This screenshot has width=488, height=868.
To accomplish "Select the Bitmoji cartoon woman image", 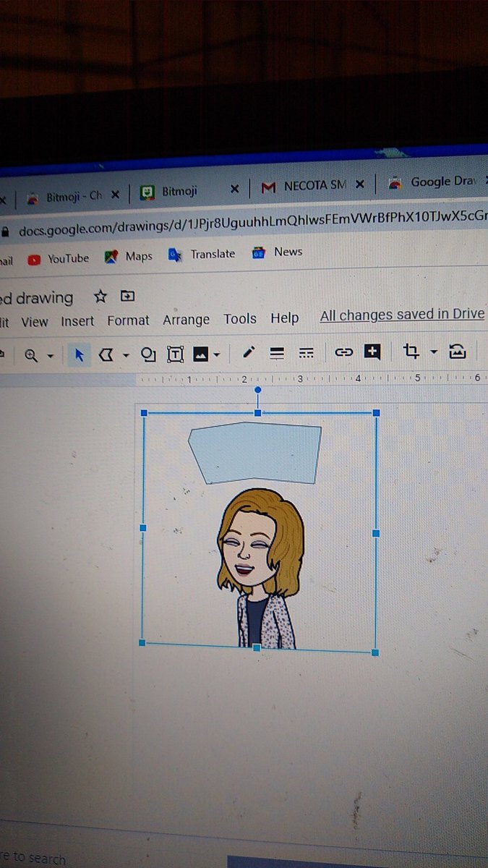I will click(x=260, y=568).
